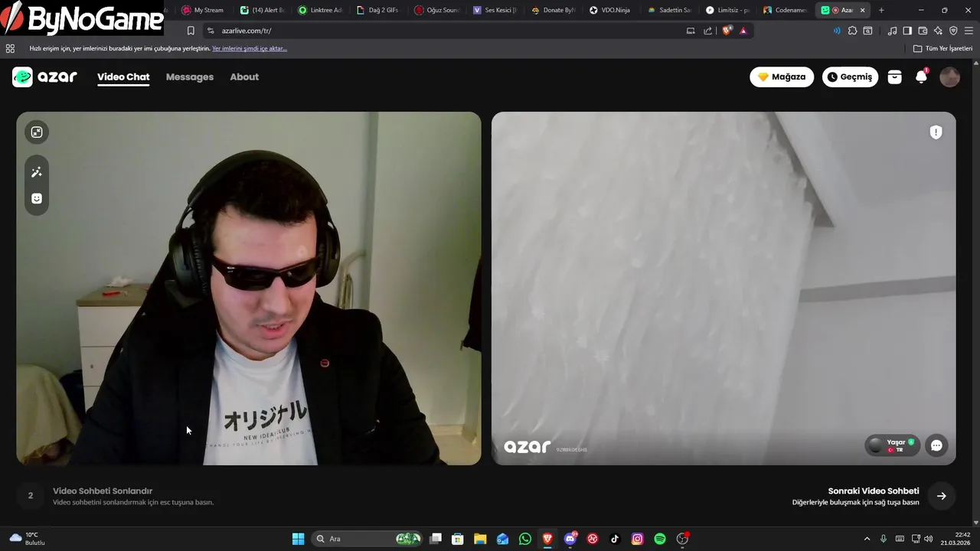980x551 pixels.
Task: Show hidden system tray icons
Action: coord(867,539)
